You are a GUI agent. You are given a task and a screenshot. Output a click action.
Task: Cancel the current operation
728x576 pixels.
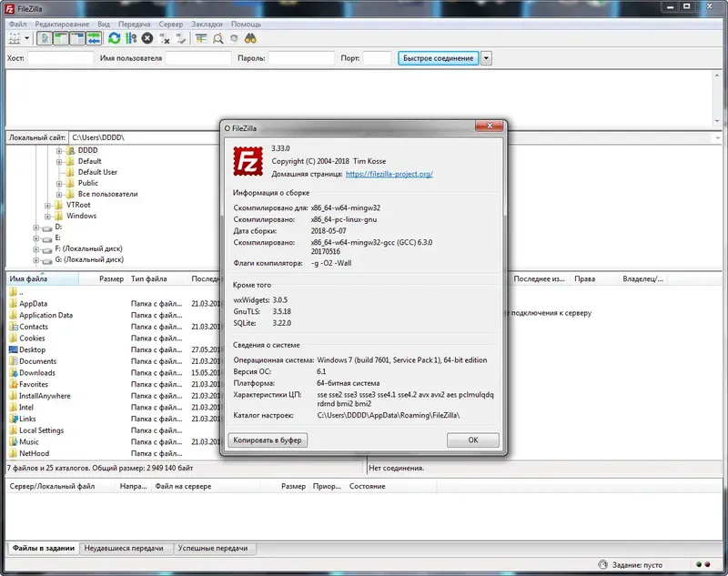[146, 38]
